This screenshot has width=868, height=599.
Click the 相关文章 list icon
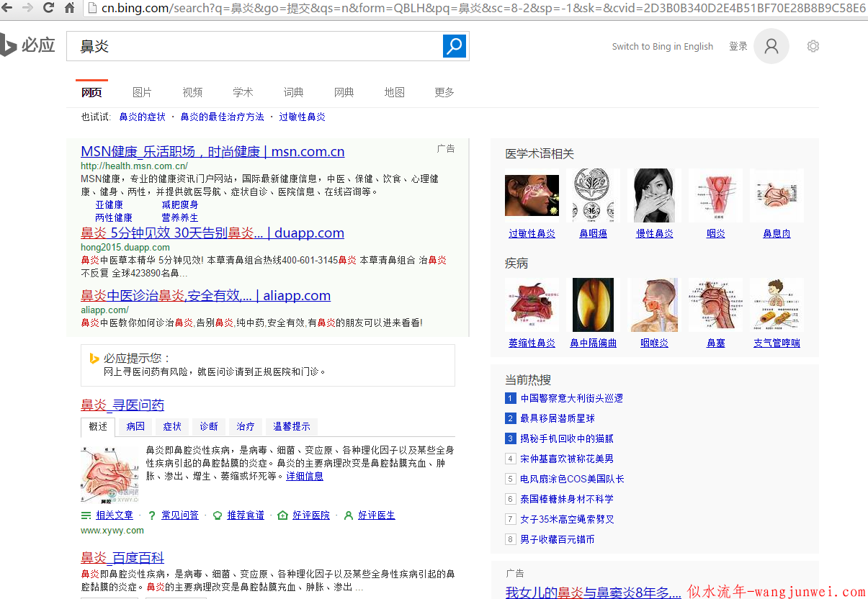pyautogui.click(x=86, y=515)
